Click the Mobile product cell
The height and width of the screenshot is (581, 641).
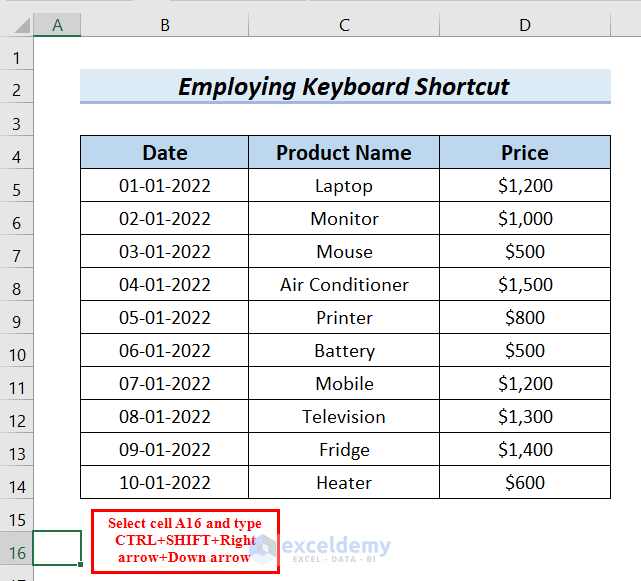tap(344, 384)
